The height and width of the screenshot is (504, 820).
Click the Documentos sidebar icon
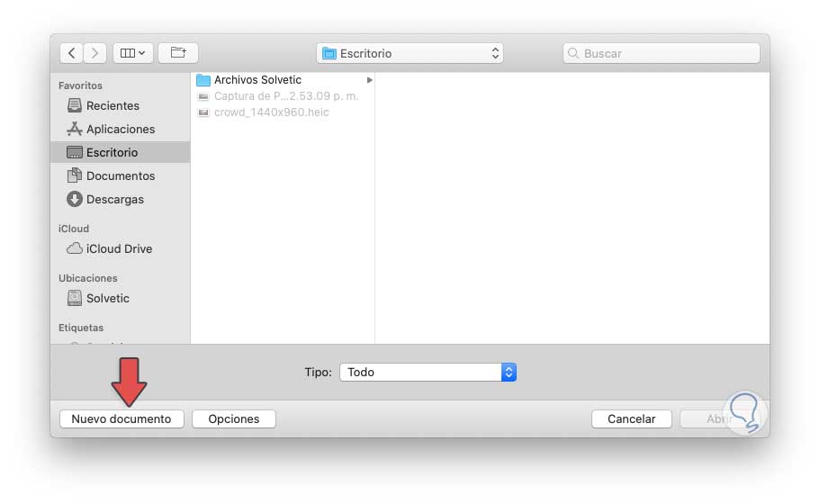[x=75, y=175]
